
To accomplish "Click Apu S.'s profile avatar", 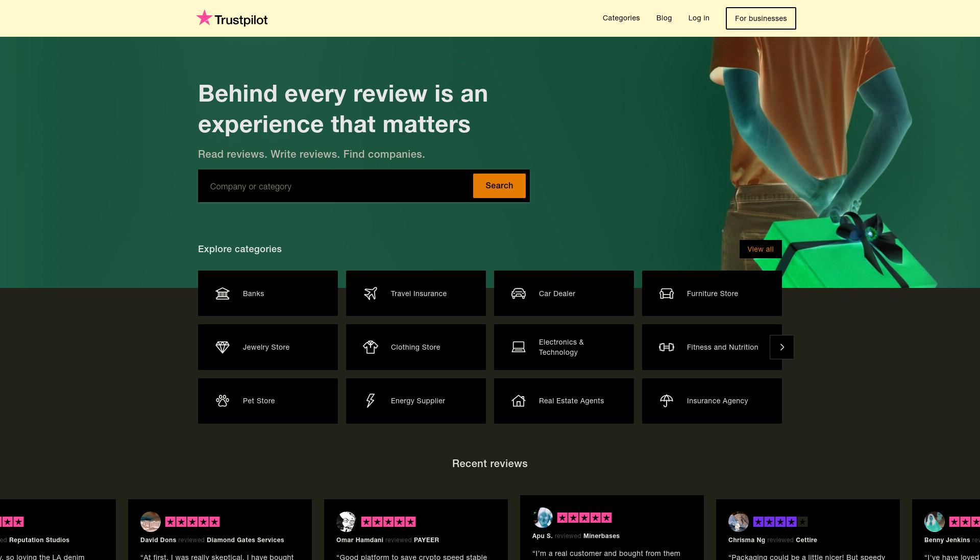I will 543,518.
